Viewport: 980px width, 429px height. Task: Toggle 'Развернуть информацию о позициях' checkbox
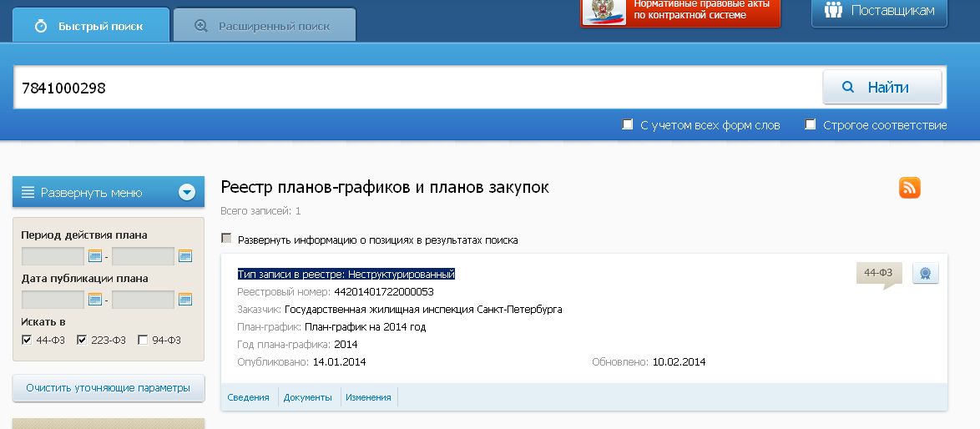click(226, 239)
